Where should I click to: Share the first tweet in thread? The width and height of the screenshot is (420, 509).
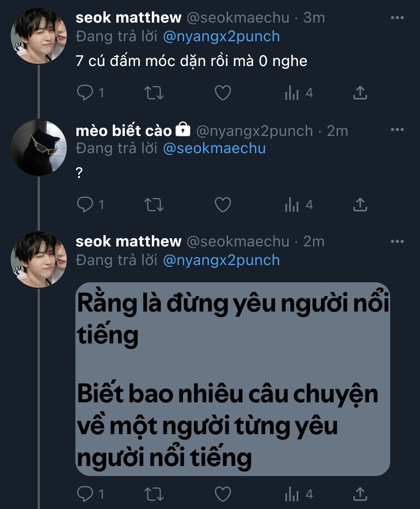(x=360, y=93)
